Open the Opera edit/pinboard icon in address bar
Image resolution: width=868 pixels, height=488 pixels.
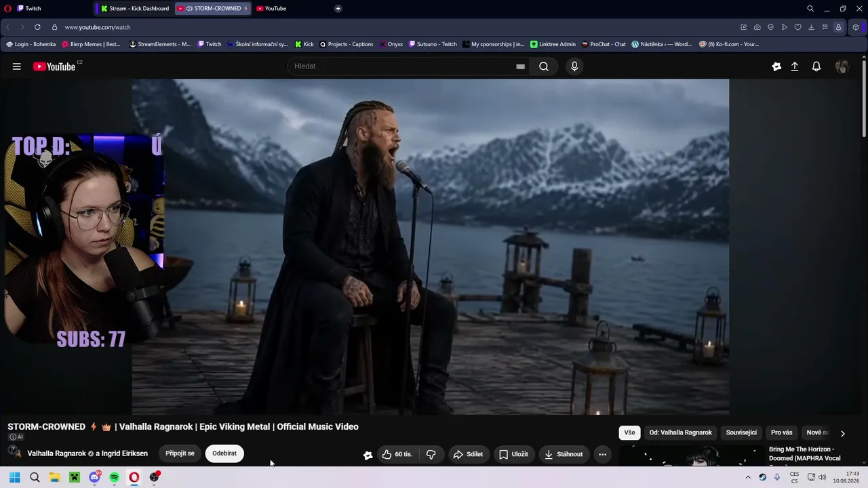point(743,27)
